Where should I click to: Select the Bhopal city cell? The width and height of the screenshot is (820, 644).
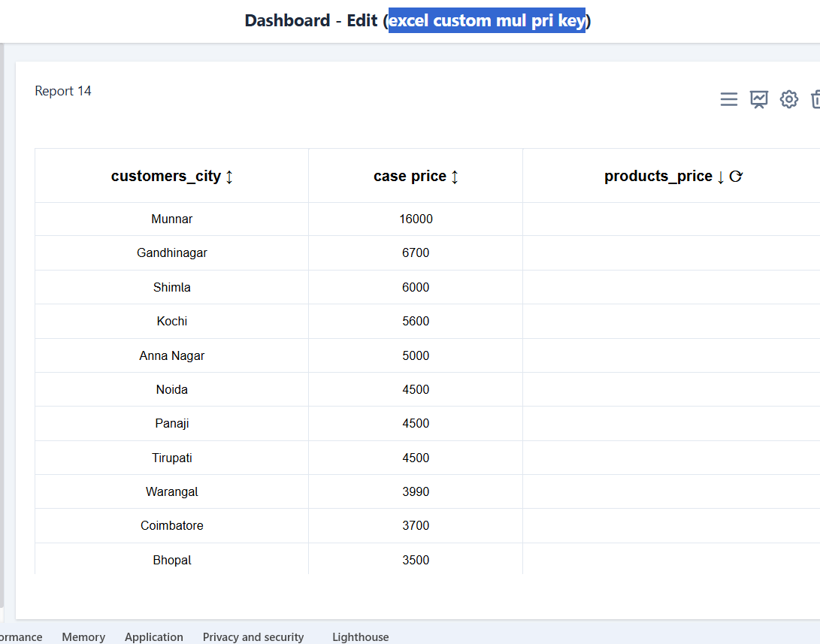pos(172,560)
